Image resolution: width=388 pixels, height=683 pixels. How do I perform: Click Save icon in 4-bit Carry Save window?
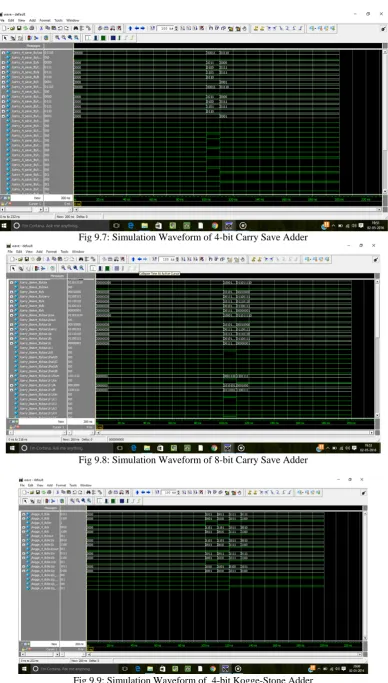point(19,28)
